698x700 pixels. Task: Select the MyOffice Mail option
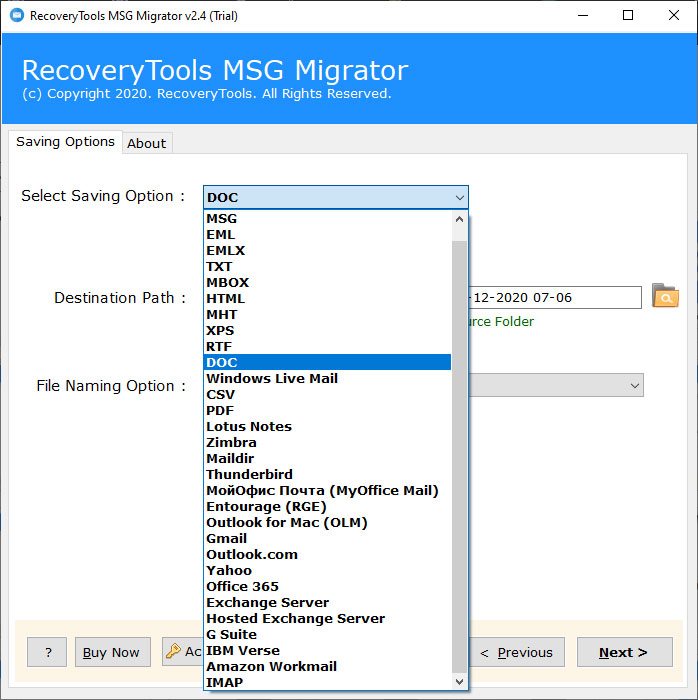tap(327, 491)
